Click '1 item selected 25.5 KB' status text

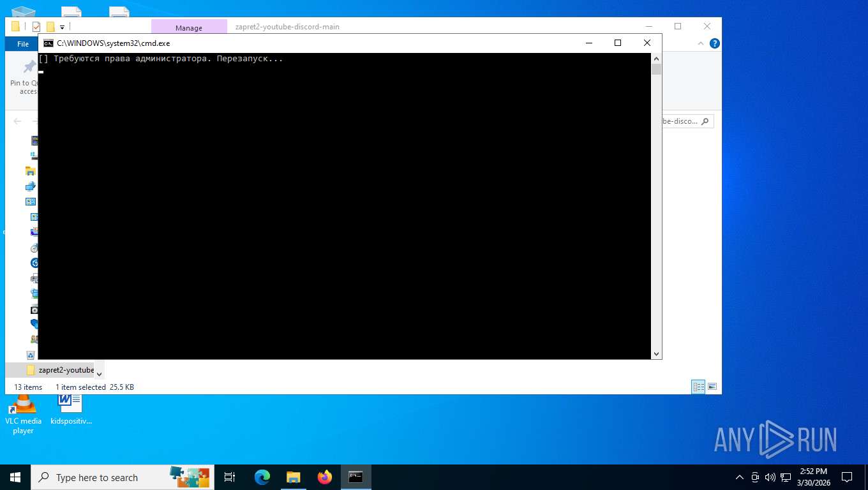pos(94,387)
